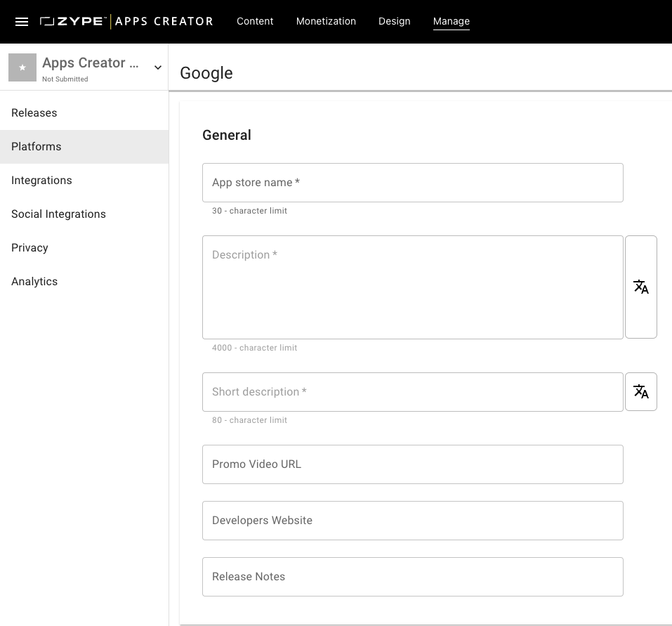Viewport: 672px width, 626px height.
Task: Open Analytics in sidebar
Action: point(84,281)
